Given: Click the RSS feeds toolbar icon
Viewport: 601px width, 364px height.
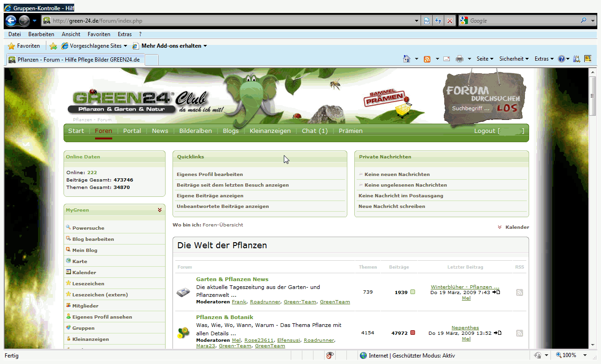Looking at the screenshot, I should pyautogui.click(x=427, y=59).
